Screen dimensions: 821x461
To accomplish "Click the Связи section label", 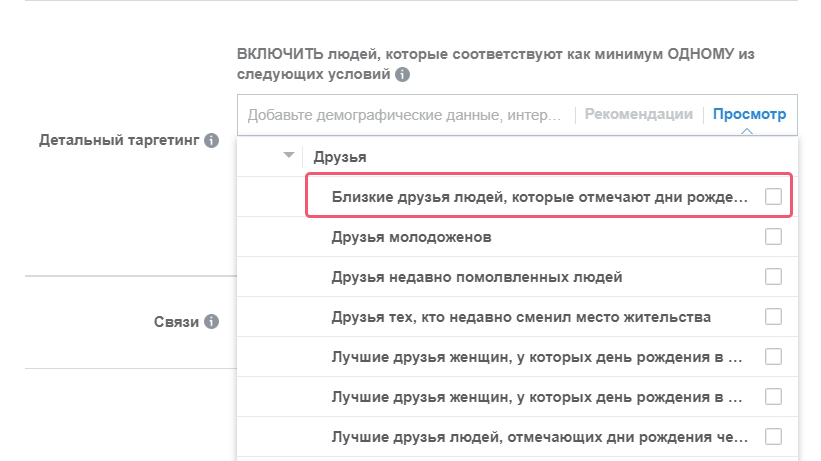I will point(176,322).
